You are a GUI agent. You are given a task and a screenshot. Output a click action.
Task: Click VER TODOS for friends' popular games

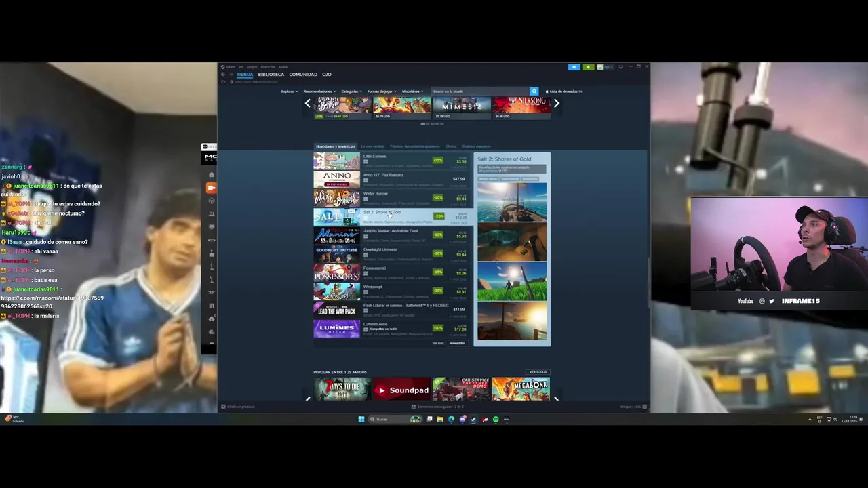tap(538, 372)
